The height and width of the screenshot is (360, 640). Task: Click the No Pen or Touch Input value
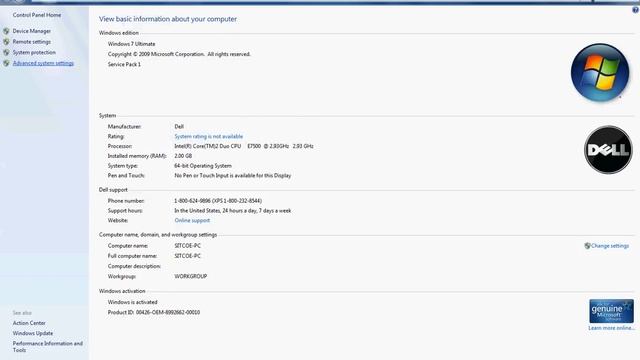tap(233, 176)
